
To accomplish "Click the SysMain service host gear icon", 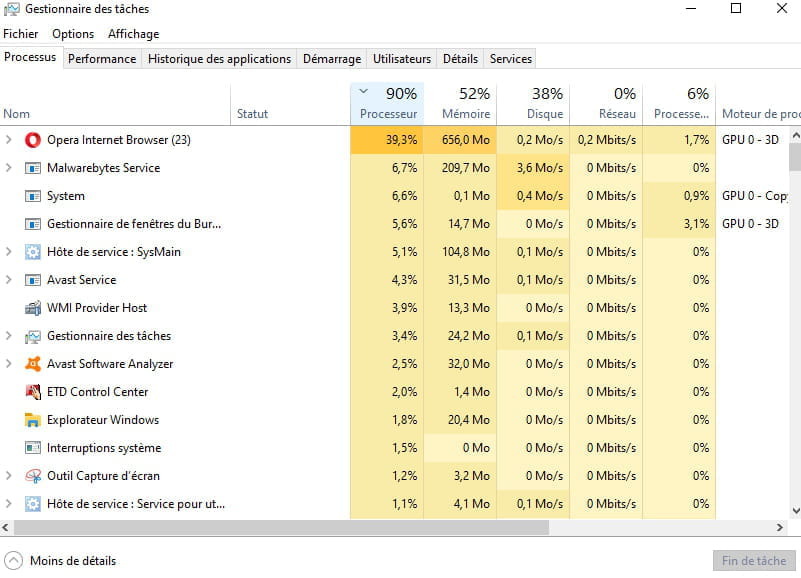I will tap(33, 252).
